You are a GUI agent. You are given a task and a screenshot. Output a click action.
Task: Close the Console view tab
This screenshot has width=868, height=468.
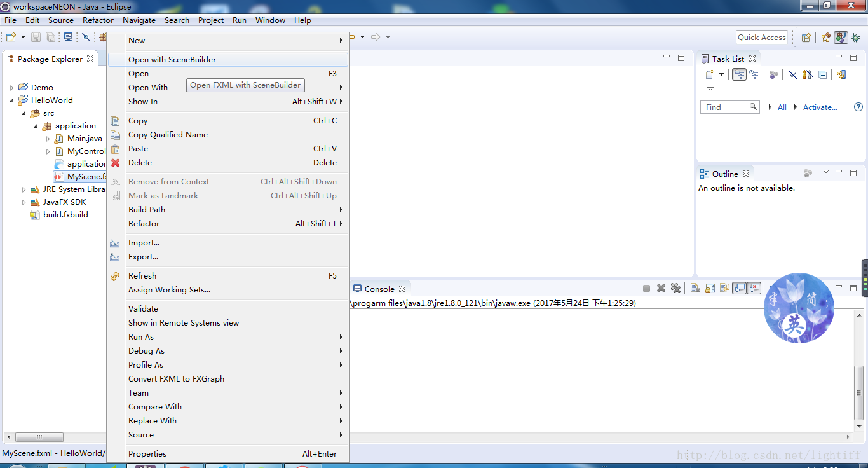tap(402, 289)
